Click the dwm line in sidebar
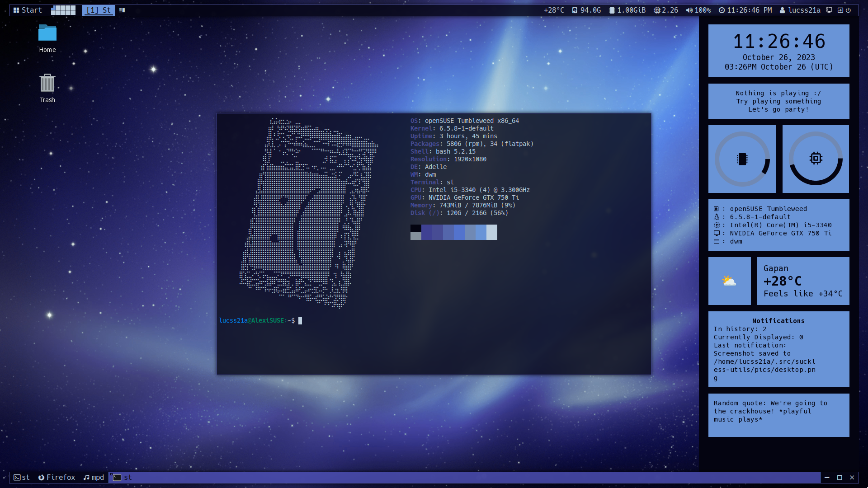This screenshot has height=488, width=868. (727, 241)
